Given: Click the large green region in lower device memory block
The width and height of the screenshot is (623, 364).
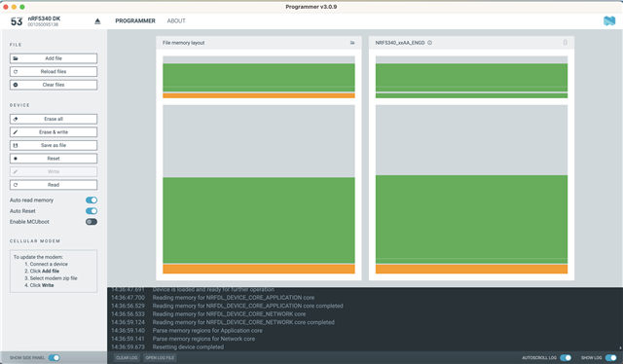Looking at the screenshot, I should click(x=471, y=217).
